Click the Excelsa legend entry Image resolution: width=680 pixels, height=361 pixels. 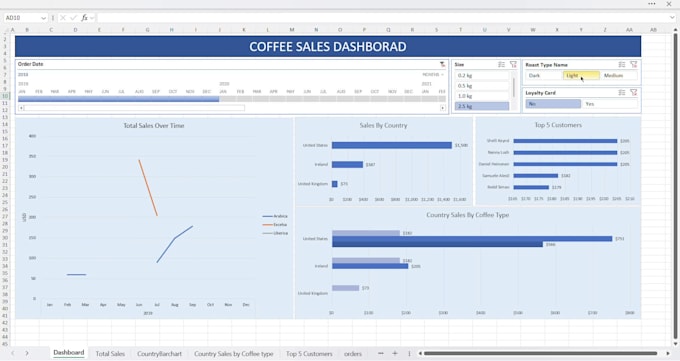275,225
